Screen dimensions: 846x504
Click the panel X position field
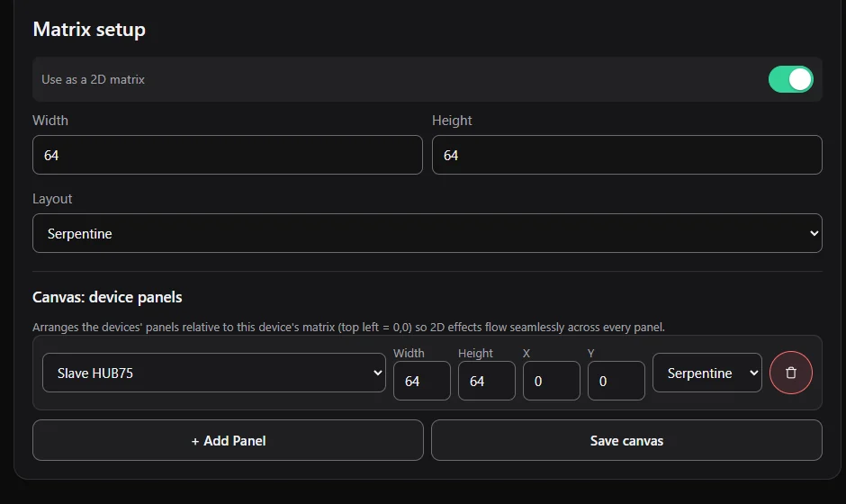pos(552,381)
